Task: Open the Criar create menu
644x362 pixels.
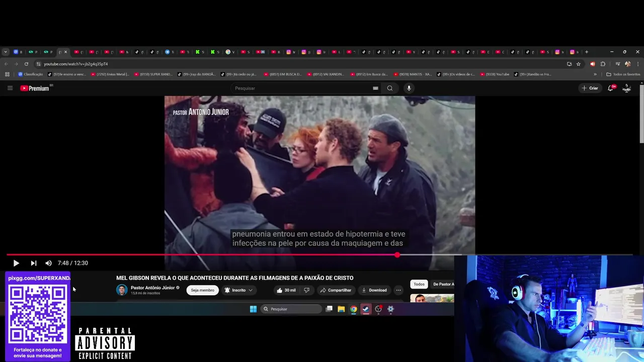Action: click(x=590, y=88)
